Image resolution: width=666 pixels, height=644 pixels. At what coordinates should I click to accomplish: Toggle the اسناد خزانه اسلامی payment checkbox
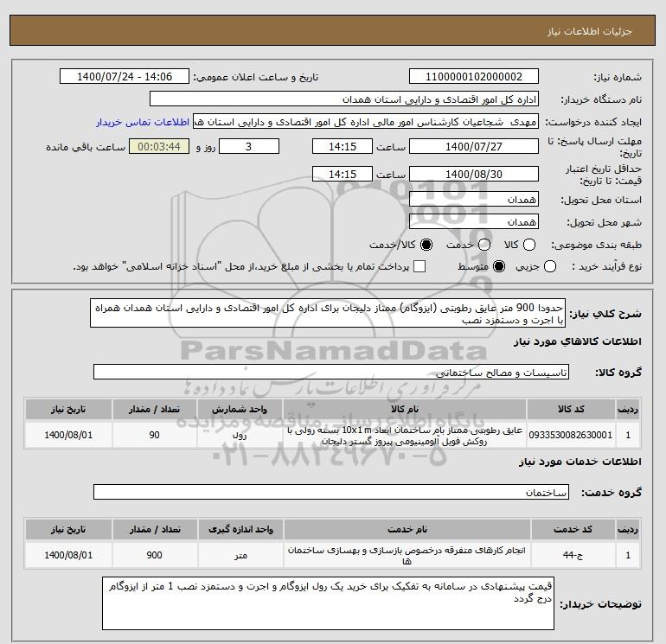click(419, 266)
